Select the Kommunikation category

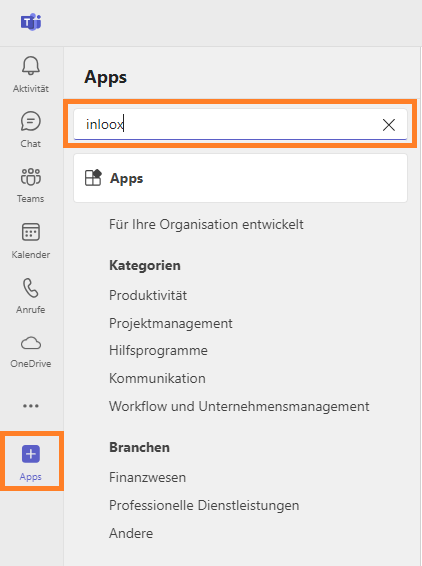click(x=157, y=379)
